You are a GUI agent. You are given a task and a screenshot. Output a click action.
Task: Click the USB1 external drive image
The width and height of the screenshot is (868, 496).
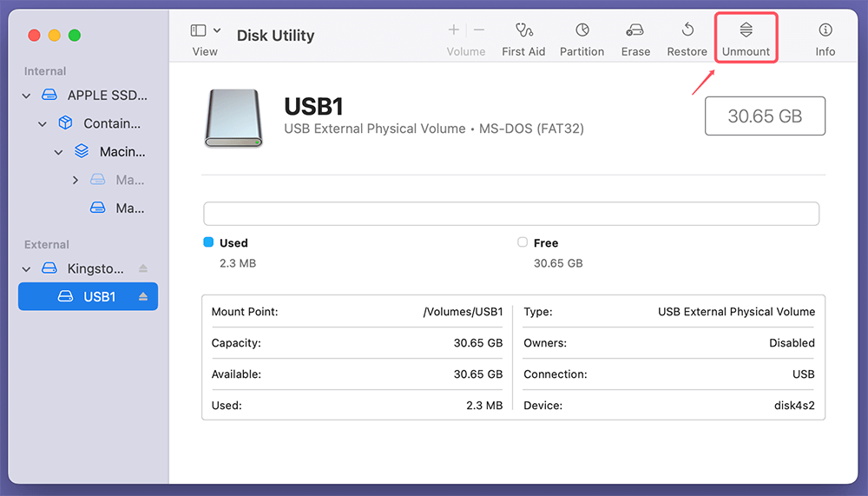[233, 117]
